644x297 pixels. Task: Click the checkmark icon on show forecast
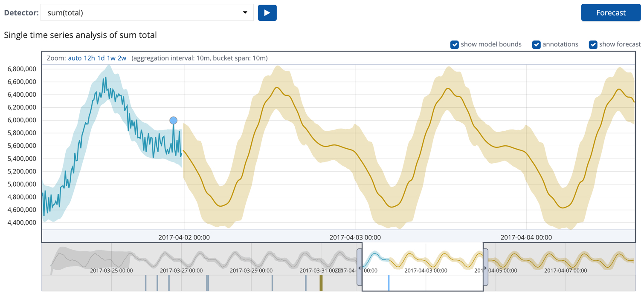click(593, 44)
